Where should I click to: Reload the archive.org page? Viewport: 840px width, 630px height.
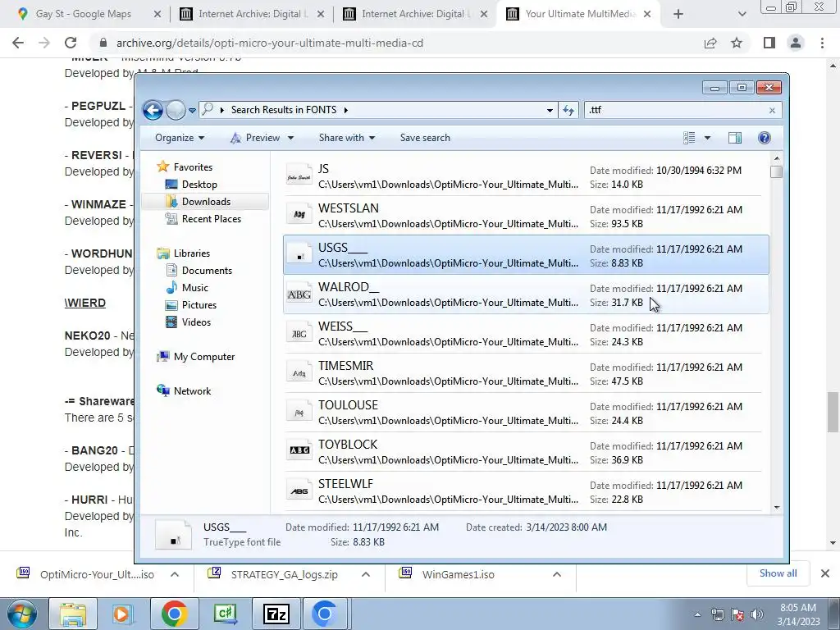[71, 43]
